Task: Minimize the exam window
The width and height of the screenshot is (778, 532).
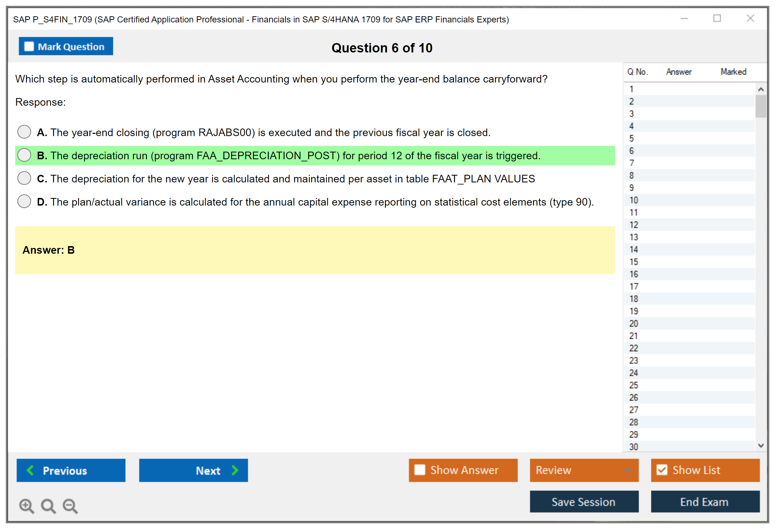Action: pos(684,18)
